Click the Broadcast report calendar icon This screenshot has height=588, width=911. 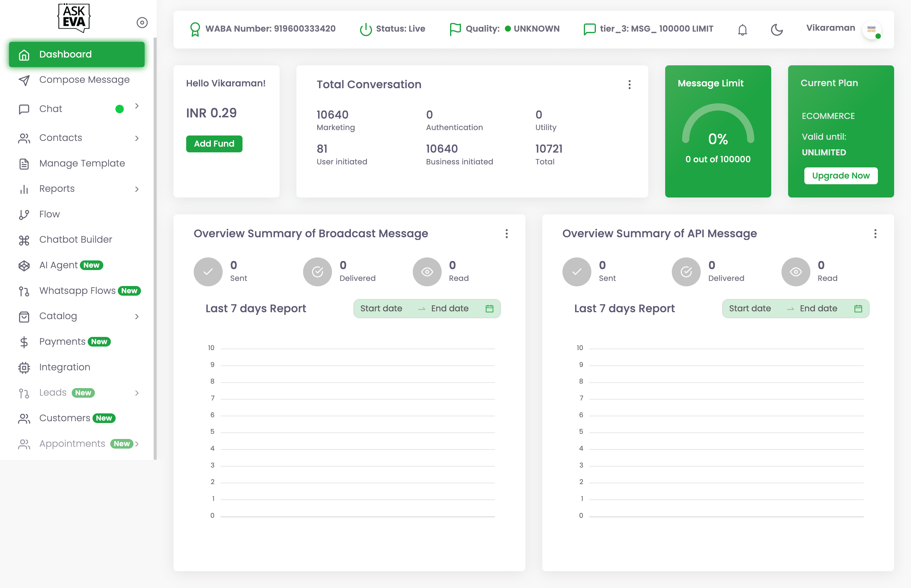point(489,309)
